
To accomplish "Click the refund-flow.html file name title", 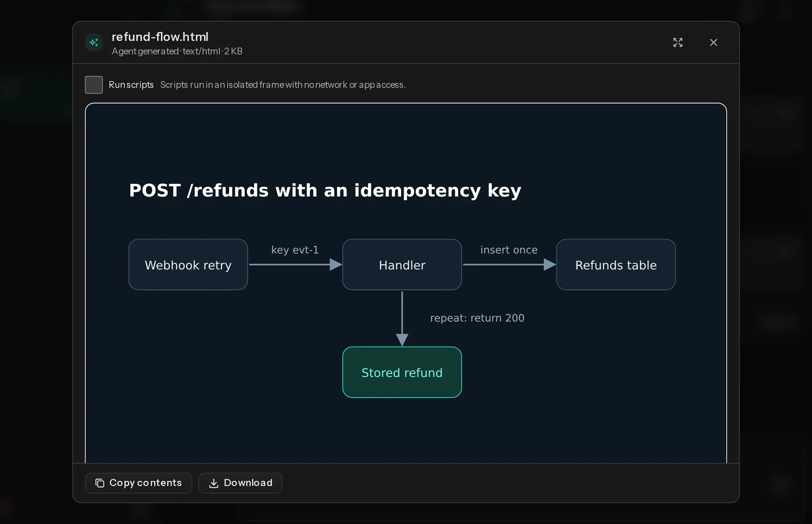I will click(160, 37).
